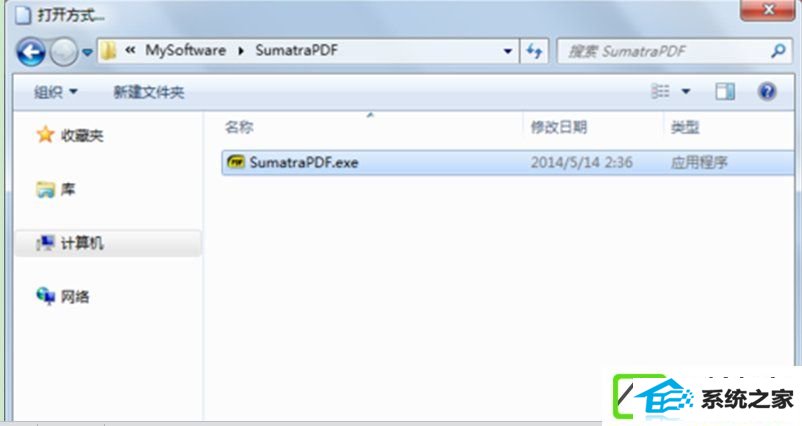Select MySoftware in the address path
Screen dimensions: 802x426
[x=185, y=51]
